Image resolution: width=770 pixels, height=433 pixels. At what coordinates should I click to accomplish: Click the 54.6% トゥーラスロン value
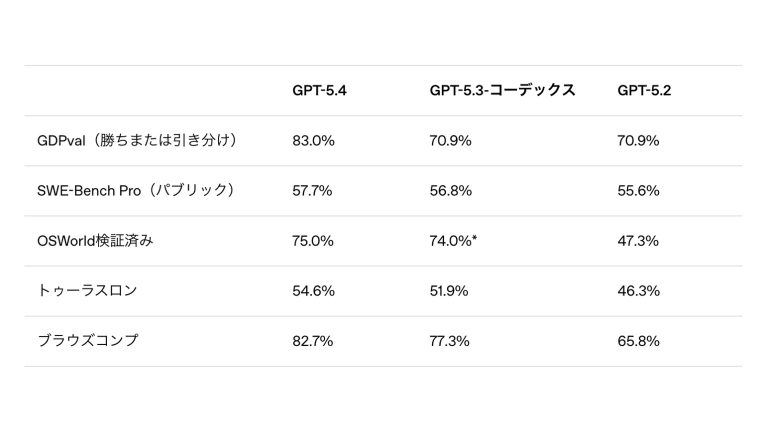pyautogui.click(x=313, y=290)
